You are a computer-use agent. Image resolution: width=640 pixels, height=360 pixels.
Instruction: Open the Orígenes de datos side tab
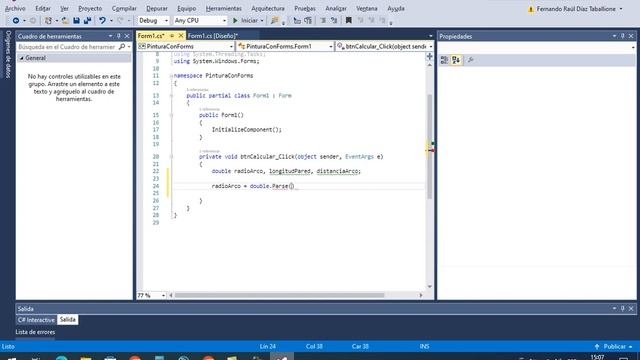[x=8, y=54]
